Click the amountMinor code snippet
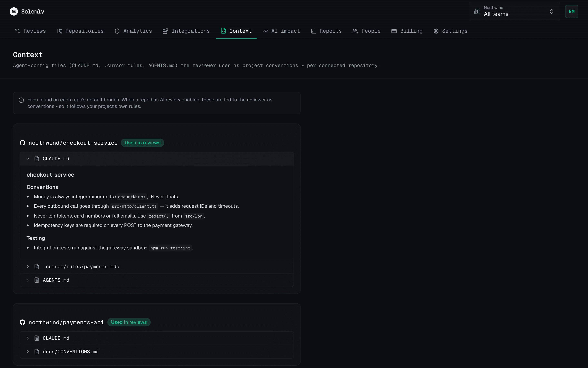 [132, 197]
